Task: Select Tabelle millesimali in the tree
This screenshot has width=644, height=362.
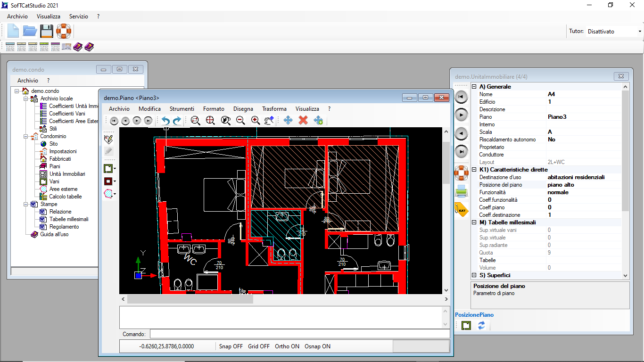Action: (x=68, y=219)
